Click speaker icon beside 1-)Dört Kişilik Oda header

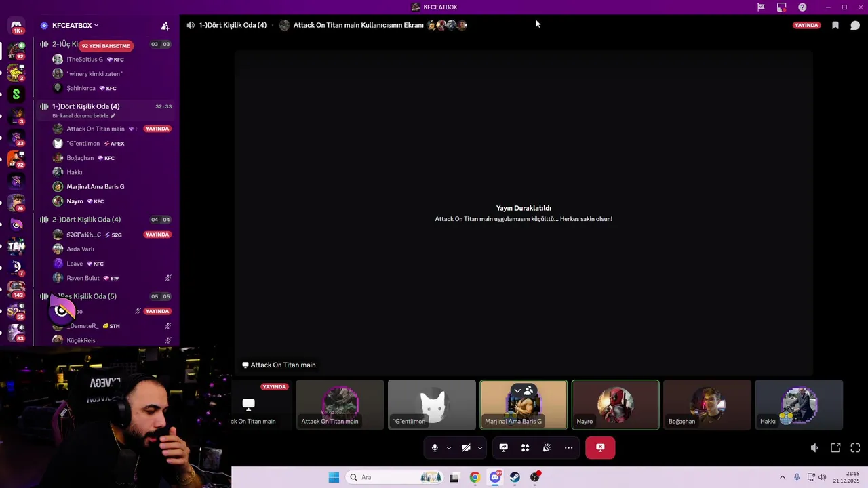(191, 25)
